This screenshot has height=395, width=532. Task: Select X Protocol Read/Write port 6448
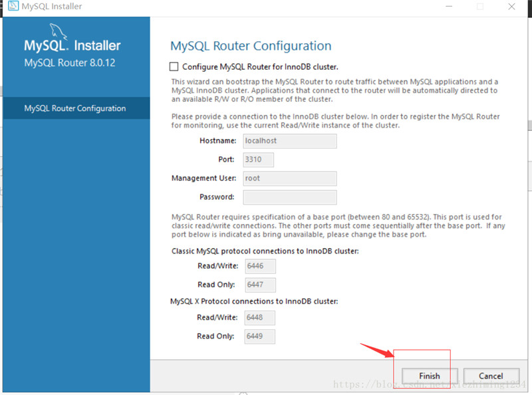259,317
